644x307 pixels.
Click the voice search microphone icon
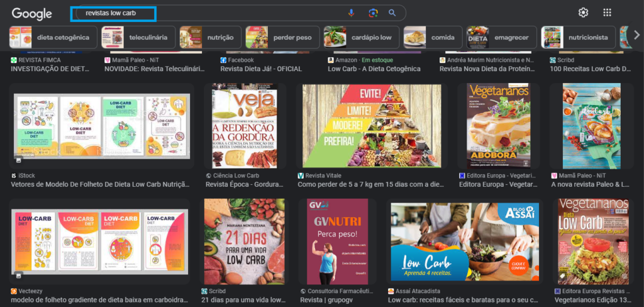[x=351, y=13]
